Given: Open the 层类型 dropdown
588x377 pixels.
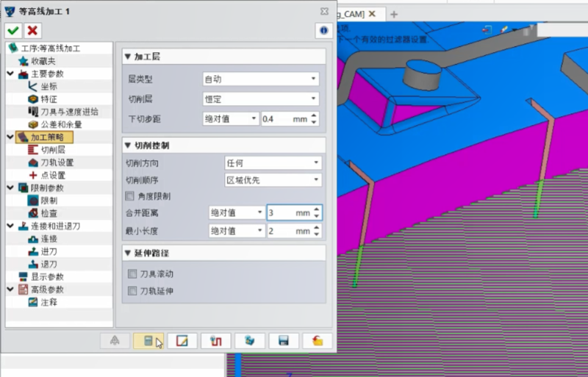Looking at the screenshot, I should pyautogui.click(x=260, y=79).
